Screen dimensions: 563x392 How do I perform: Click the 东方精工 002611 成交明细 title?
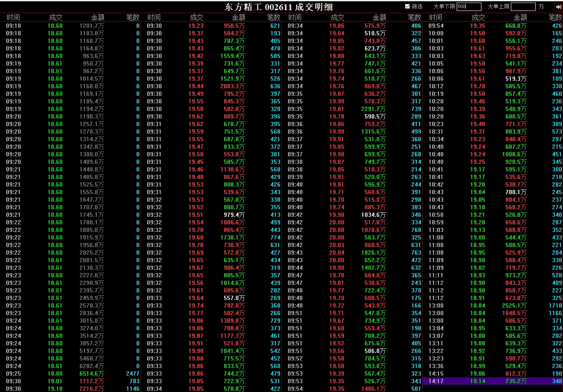[x=279, y=7]
